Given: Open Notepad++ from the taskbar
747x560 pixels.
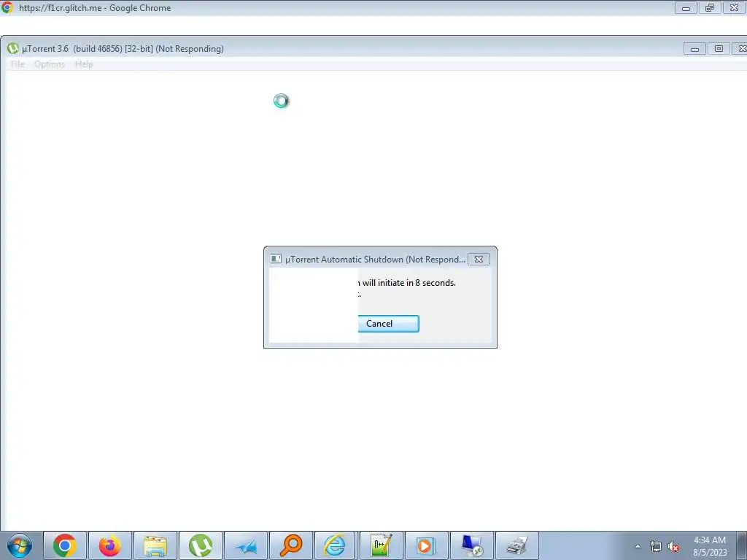Looking at the screenshot, I should tap(381, 545).
